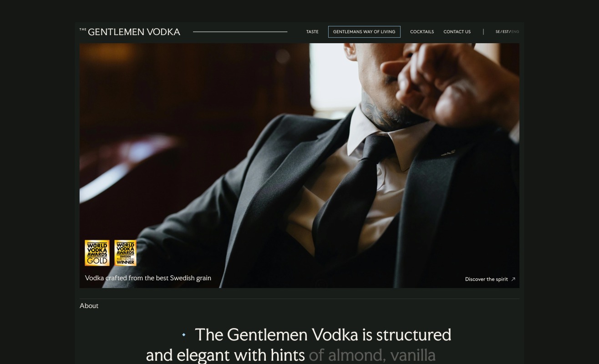Click the About section label
The image size is (599, 364).
coord(89,306)
